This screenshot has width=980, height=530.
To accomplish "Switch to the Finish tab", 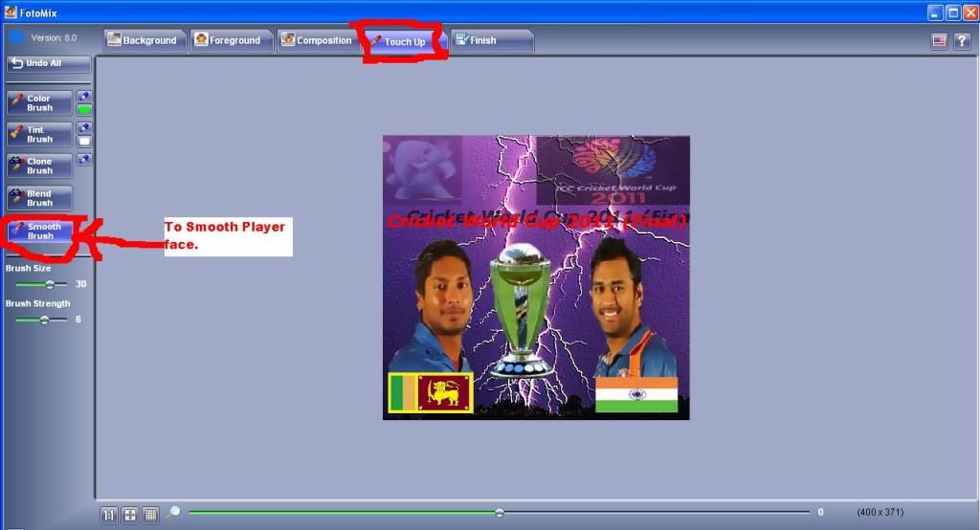I will [491, 40].
